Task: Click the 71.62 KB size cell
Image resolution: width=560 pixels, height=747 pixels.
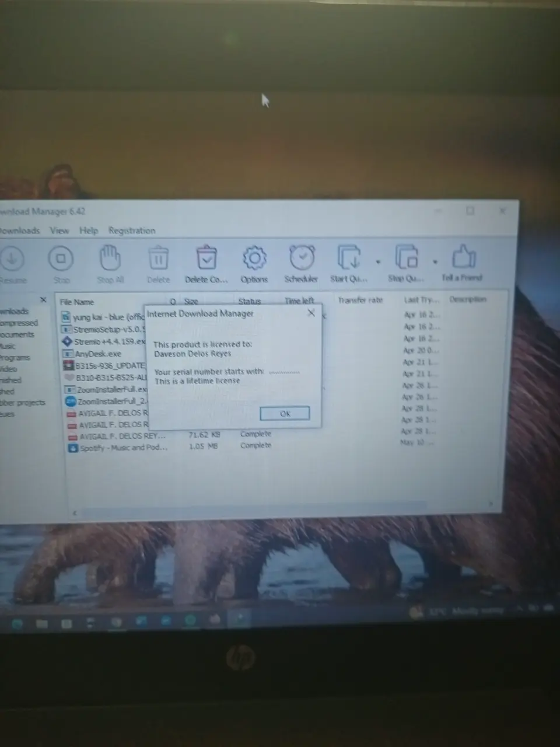Action: (x=204, y=435)
